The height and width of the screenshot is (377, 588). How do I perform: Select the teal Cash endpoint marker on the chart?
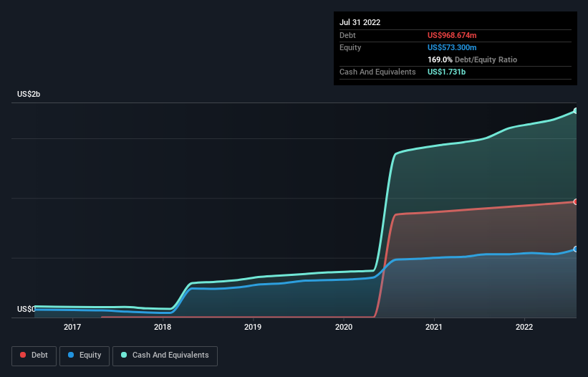pos(576,111)
